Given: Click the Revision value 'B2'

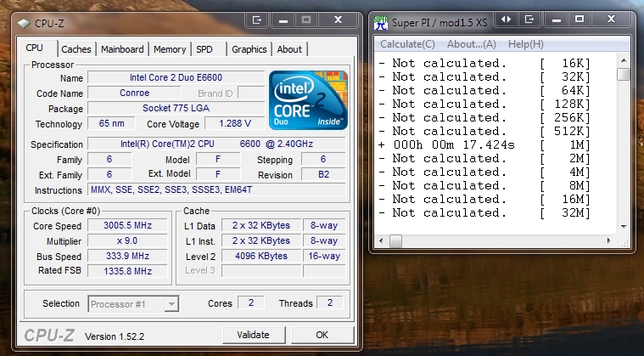Looking at the screenshot, I should click(x=323, y=174).
